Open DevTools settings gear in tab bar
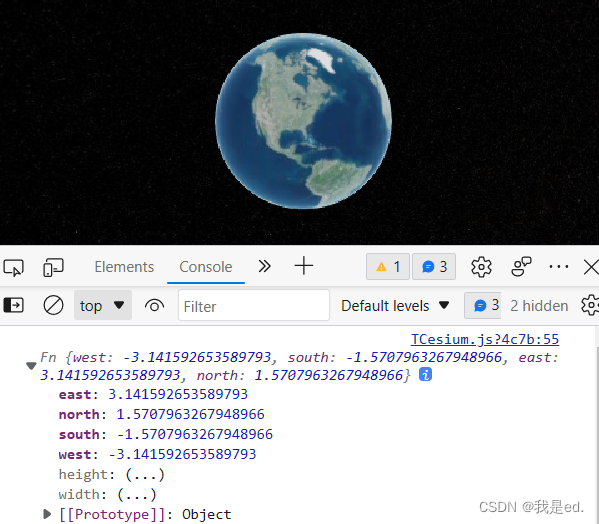 point(481,267)
